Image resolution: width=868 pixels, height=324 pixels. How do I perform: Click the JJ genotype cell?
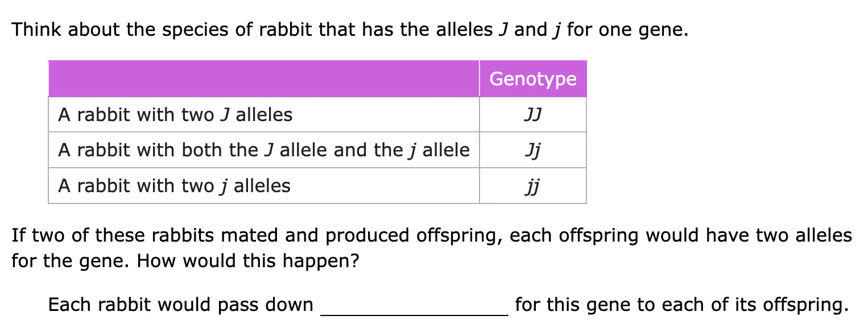pyautogui.click(x=533, y=115)
